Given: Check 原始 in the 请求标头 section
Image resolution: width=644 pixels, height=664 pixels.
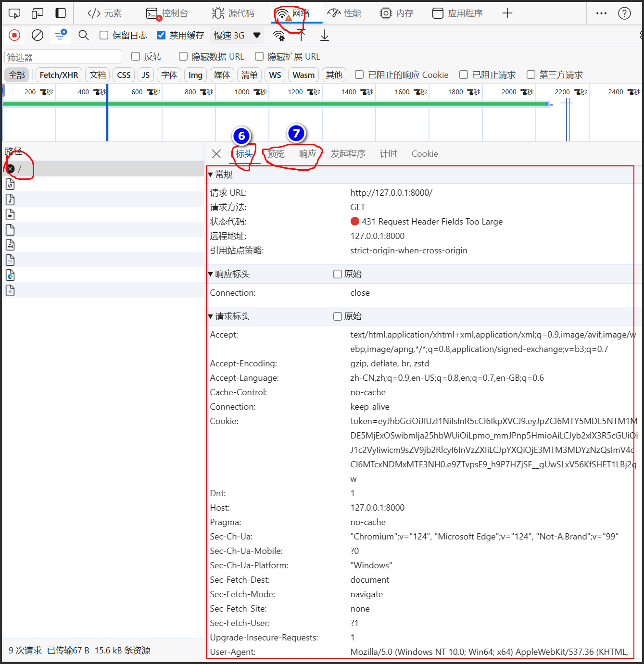Looking at the screenshot, I should click(338, 316).
